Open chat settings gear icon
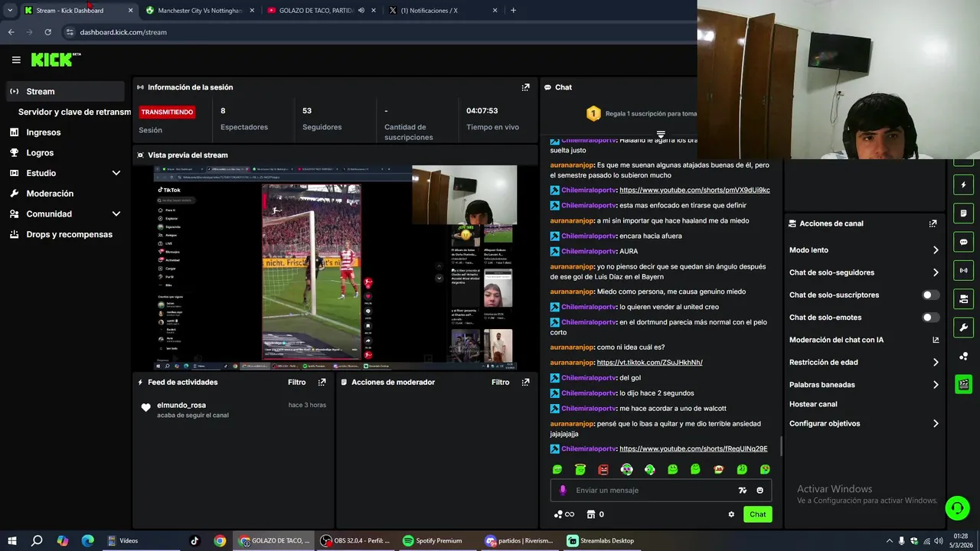 pyautogui.click(x=731, y=514)
